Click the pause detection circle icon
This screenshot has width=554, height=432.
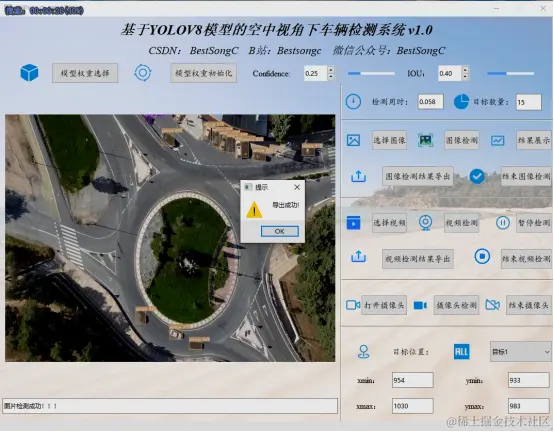click(x=502, y=223)
